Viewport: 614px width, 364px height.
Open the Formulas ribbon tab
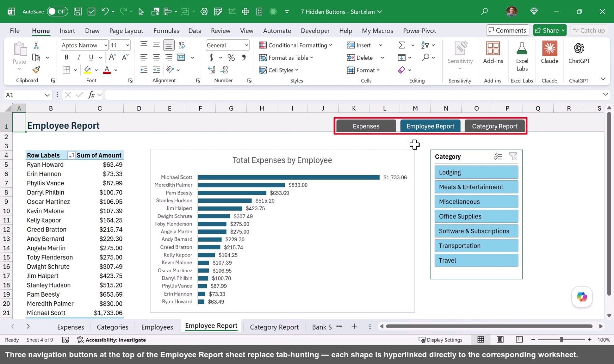(x=166, y=31)
